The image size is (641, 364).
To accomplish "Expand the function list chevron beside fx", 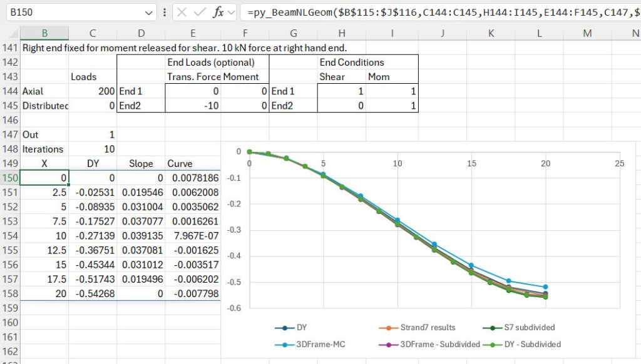I will tap(232, 13).
